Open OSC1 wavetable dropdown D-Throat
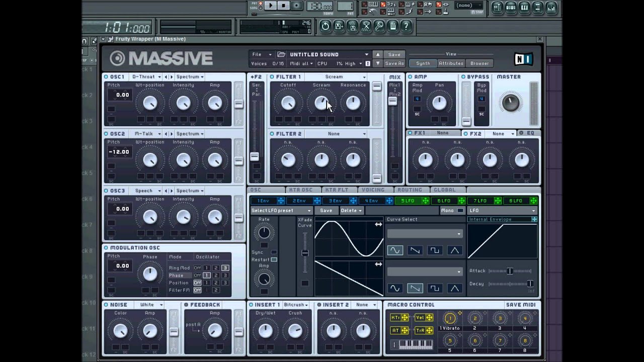Image resolution: width=644 pixels, height=362 pixels. (x=146, y=77)
